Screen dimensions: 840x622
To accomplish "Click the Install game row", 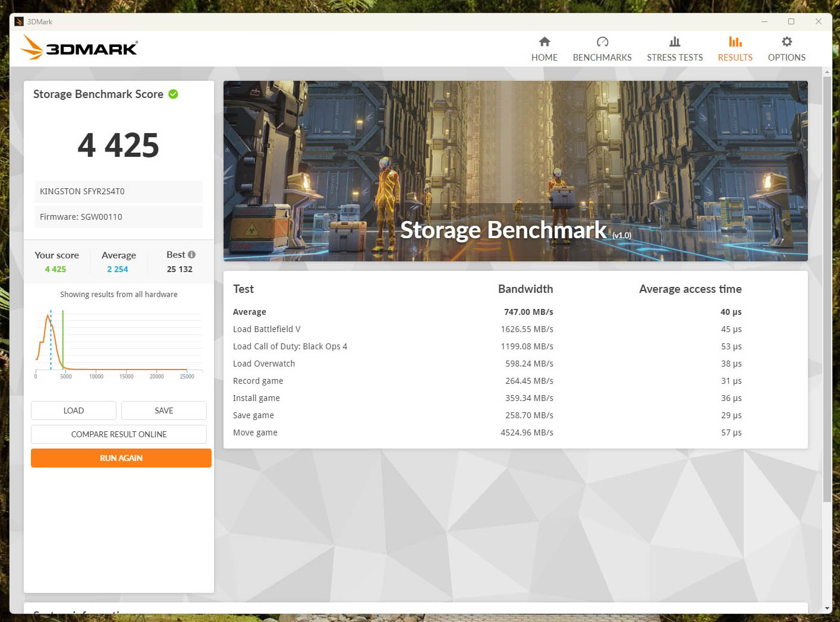I will click(x=487, y=398).
